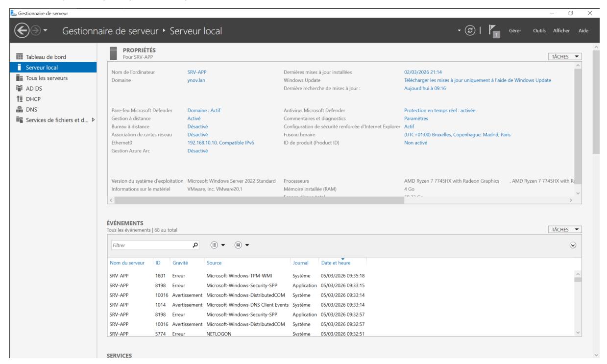The image size is (607, 364).
Task: Click the Services de fichiers icon
Action: coord(20,121)
